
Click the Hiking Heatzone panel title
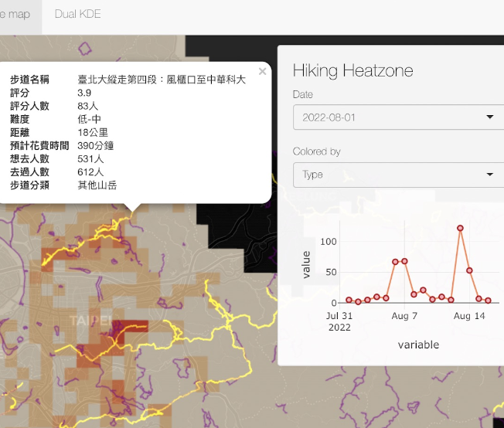pyautogui.click(x=352, y=70)
